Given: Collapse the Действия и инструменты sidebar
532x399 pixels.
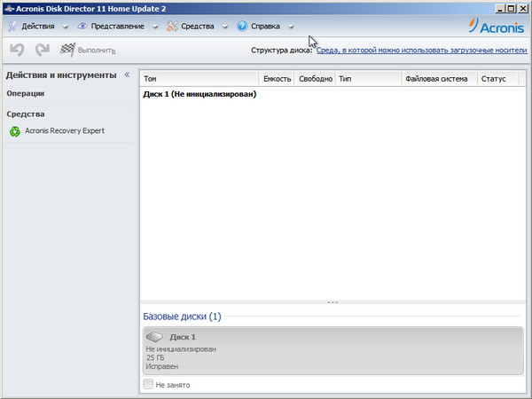Looking at the screenshot, I should pos(127,75).
